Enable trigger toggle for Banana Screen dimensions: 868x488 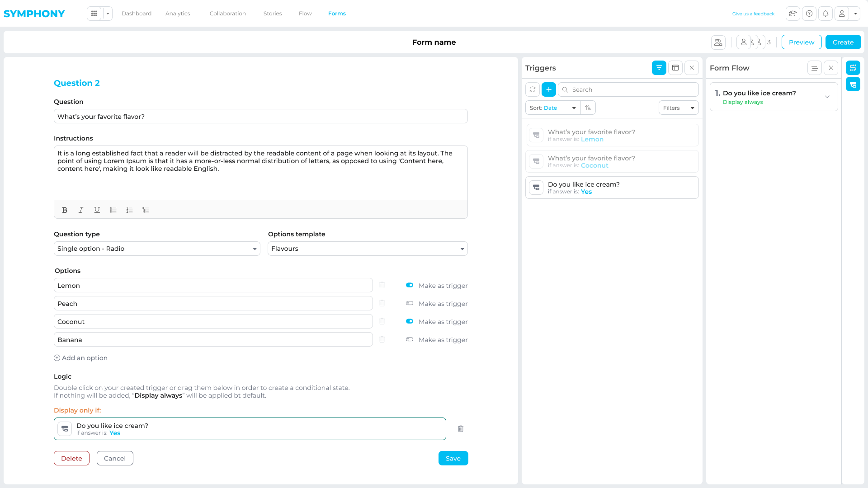(x=410, y=339)
